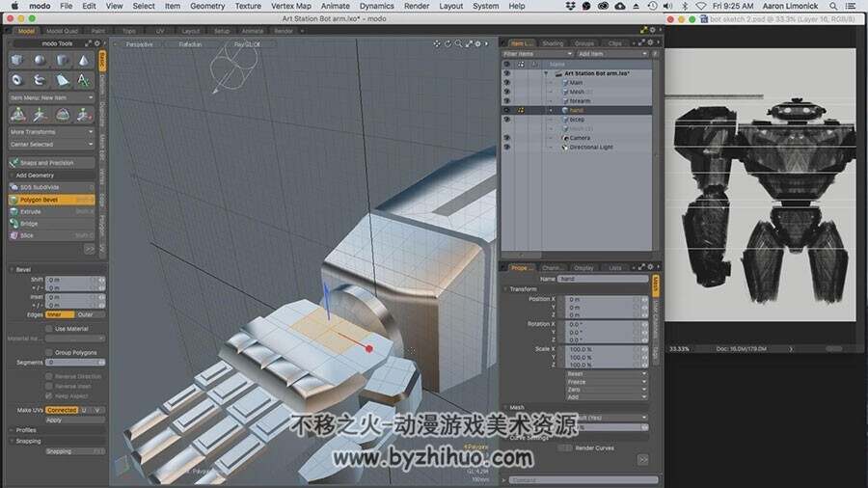The height and width of the screenshot is (488, 868).
Task: Adjust the Segments value slider
Action: 74,362
